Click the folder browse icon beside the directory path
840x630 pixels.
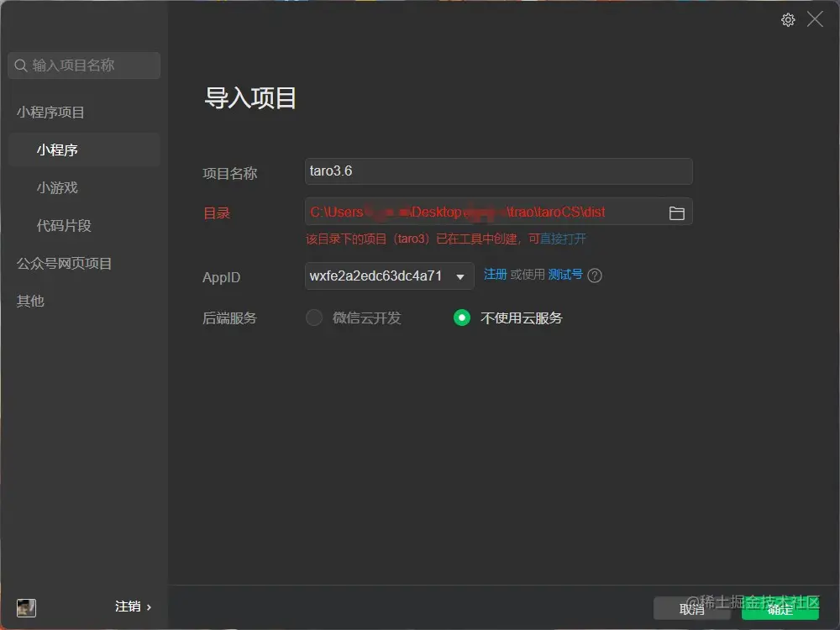pyautogui.click(x=677, y=213)
